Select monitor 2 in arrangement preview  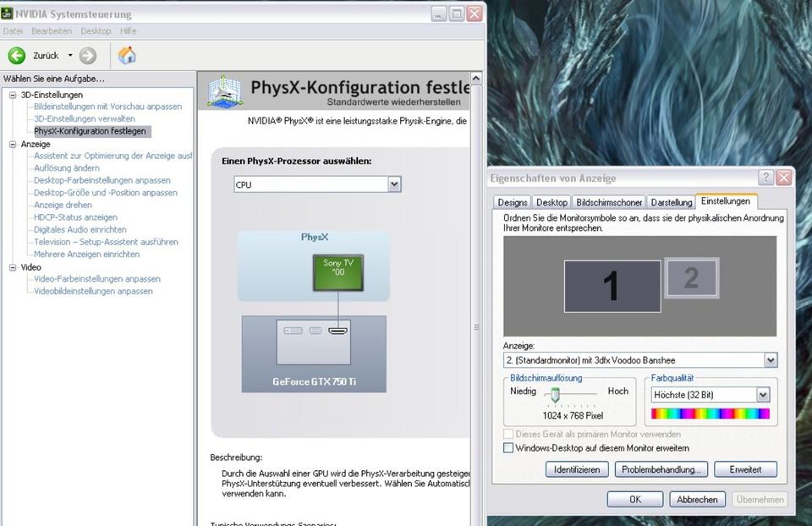(x=692, y=278)
